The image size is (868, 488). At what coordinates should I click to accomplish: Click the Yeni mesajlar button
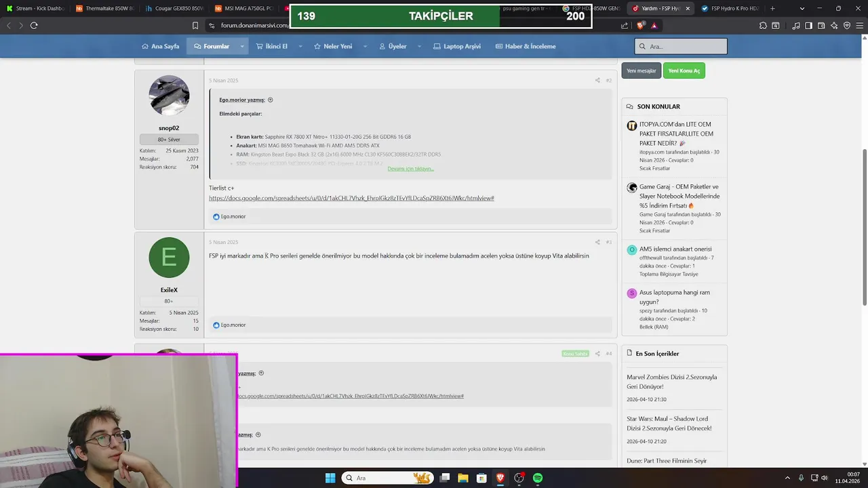[x=641, y=70]
